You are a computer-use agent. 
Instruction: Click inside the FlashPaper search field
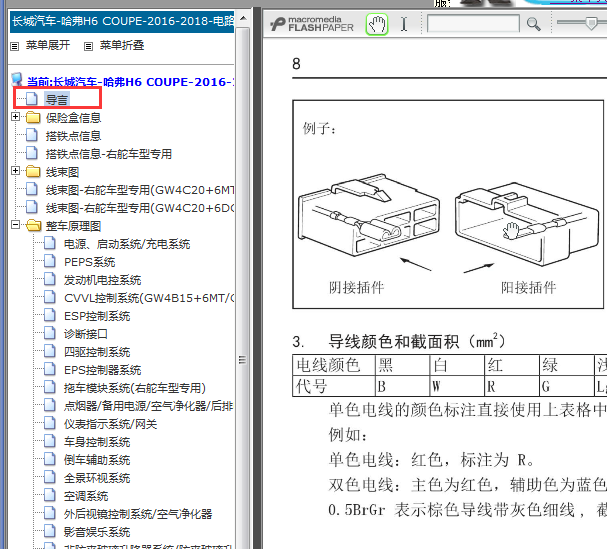point(473,24)
